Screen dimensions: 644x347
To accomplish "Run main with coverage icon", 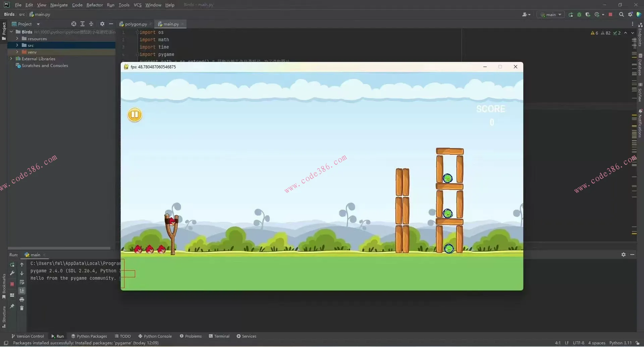I will (588, 15).
